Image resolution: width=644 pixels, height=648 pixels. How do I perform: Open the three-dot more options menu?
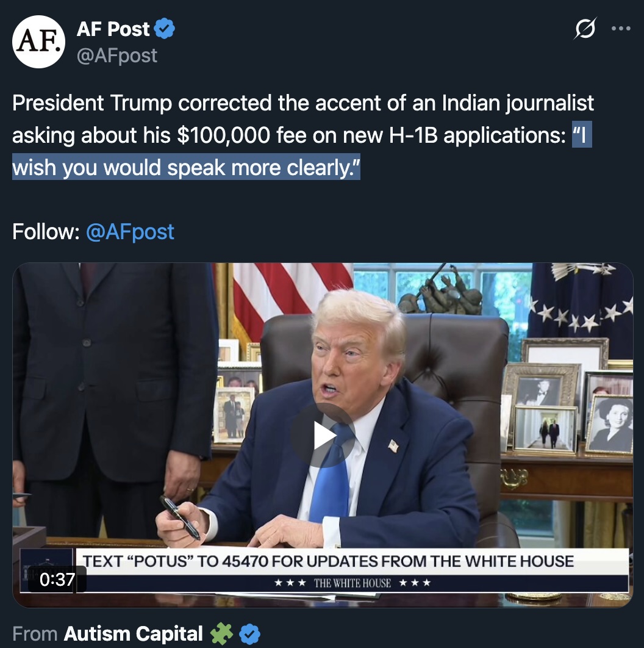pos(621,29)
